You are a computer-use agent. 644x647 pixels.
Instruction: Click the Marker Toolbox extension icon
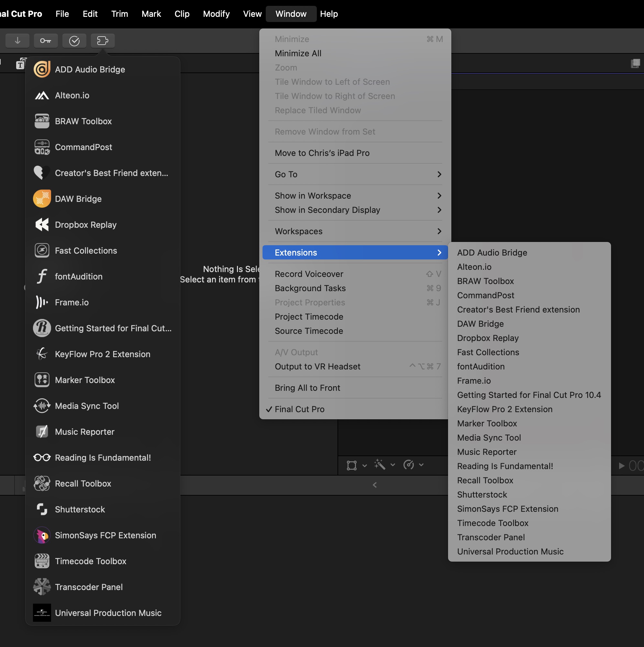click(41, 379)
